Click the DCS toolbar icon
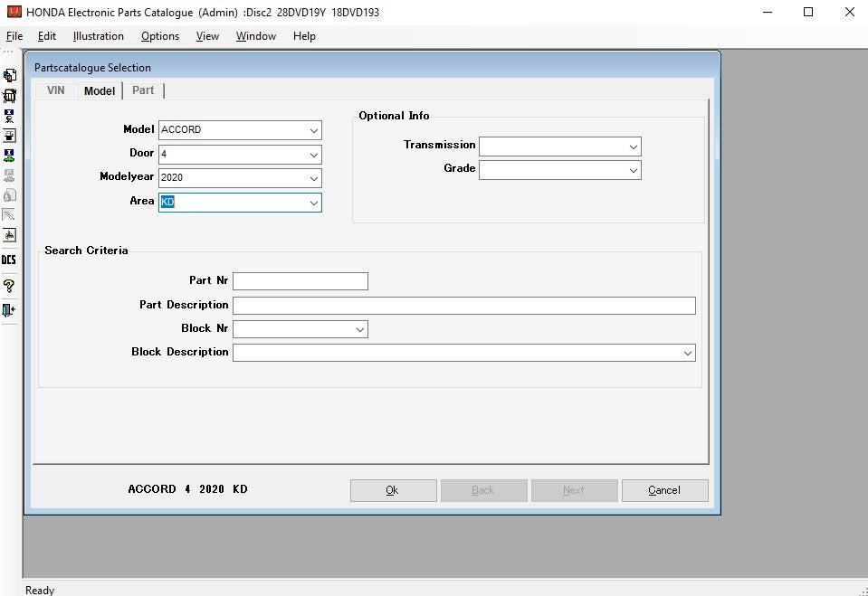The image size is (868, 596). click(9, 260)
